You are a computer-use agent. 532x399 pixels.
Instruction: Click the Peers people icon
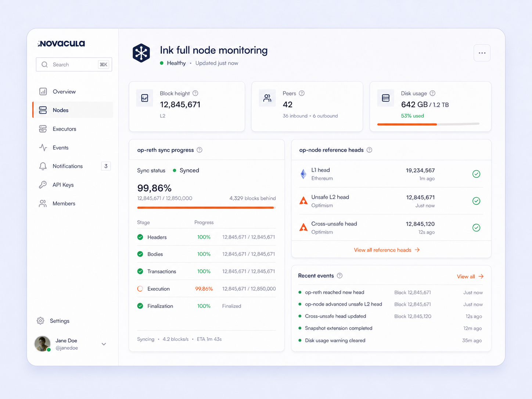coord(267,98)
